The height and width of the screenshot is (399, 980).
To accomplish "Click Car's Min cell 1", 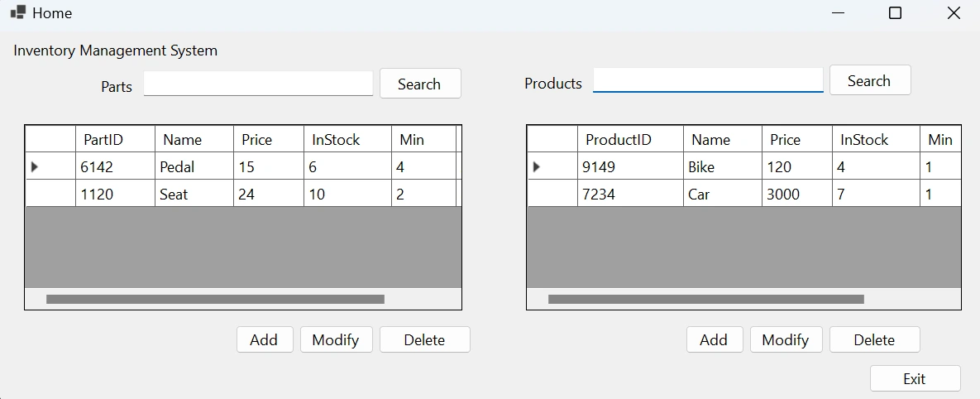I will 940,193.
